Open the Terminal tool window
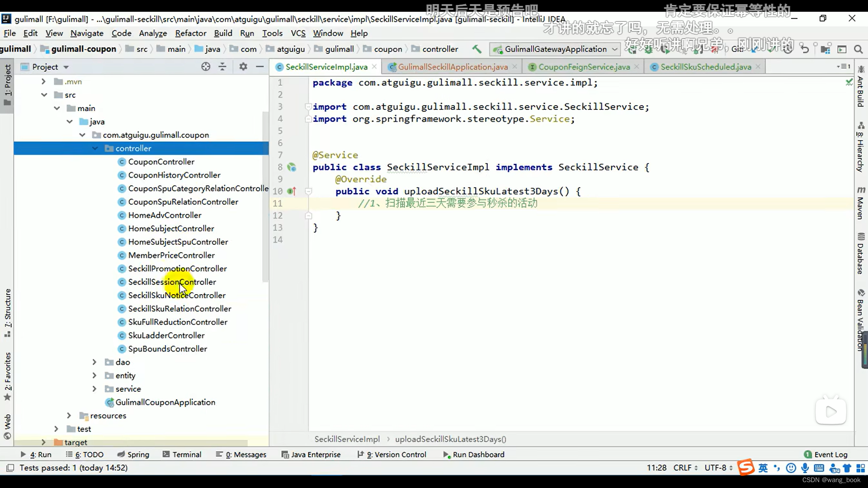 [x=182, y=455]
